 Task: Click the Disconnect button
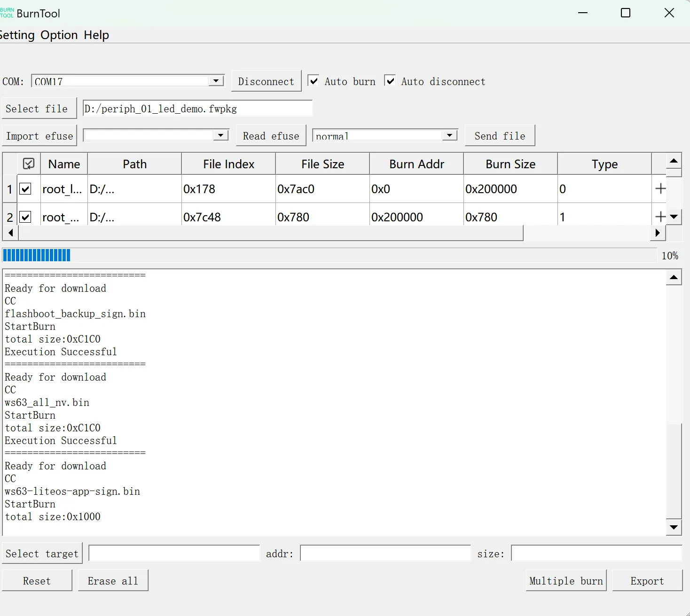(x=266, y=81)
